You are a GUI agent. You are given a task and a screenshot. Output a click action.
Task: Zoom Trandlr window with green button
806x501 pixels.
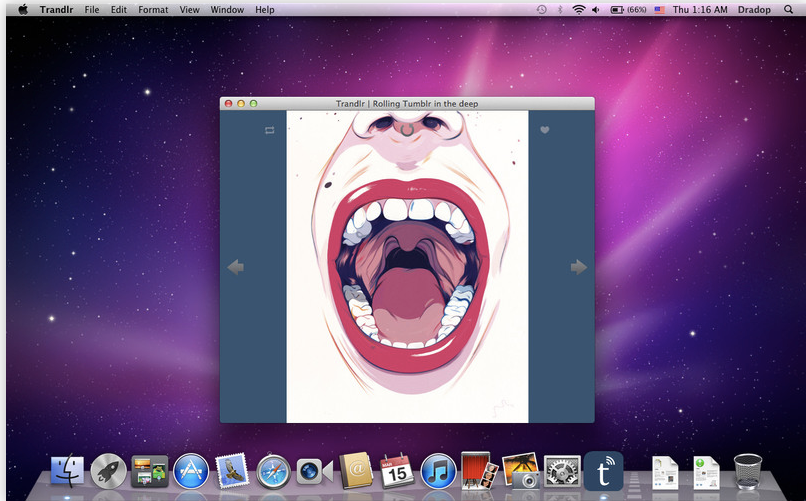(253, 103)
